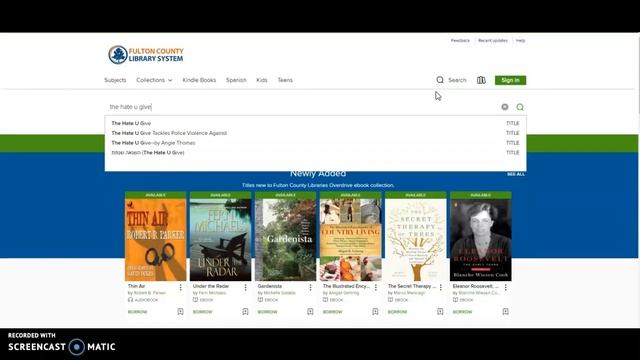This screenshot has height=360, width=640.
Task: Open the Subjects menu
Action: coord(115,80)
